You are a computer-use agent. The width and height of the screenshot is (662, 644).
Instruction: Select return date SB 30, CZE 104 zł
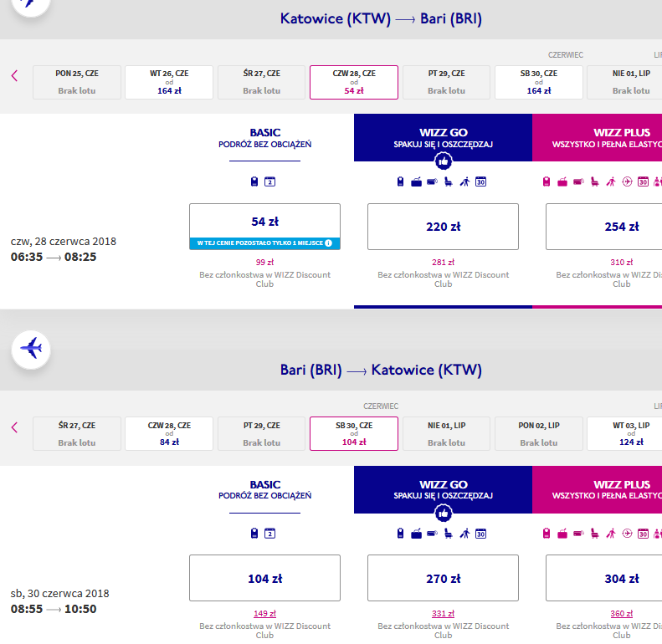(x=354, y=434)
